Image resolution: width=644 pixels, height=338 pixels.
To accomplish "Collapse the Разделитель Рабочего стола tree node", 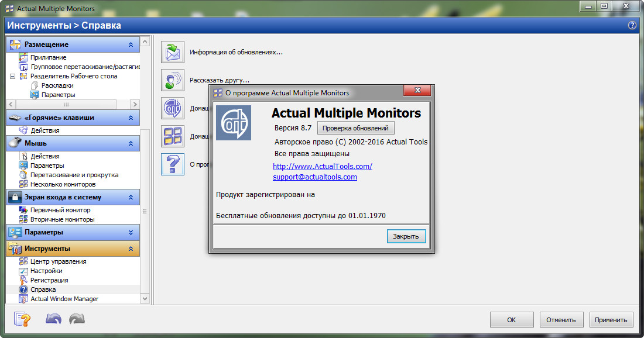I will pyautogui.click(x=12, y=76).
